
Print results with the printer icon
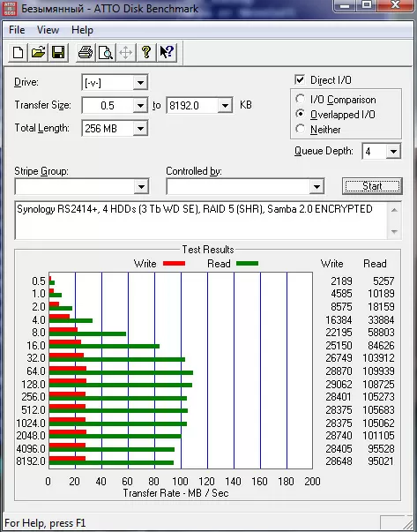pyautogui.click(x=86, y=53)
